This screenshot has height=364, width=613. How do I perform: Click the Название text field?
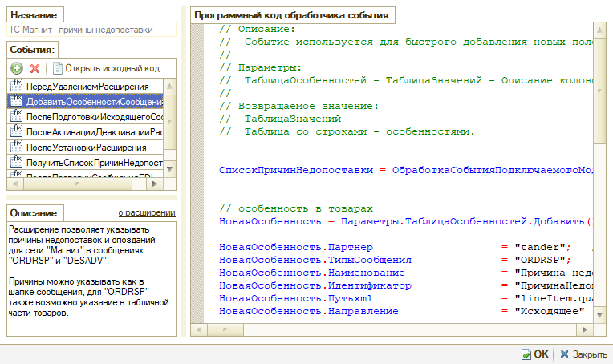tap(90, 30)
